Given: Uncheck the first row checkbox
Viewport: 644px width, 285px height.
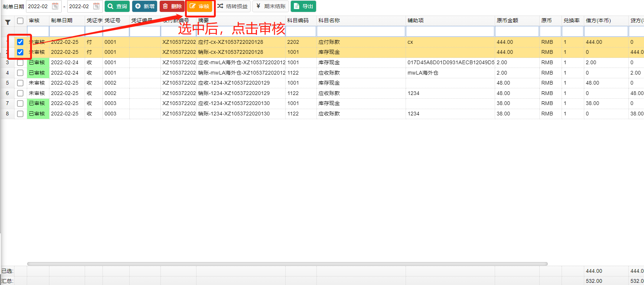Looking at the screenshot, I should tap(20, 42).
